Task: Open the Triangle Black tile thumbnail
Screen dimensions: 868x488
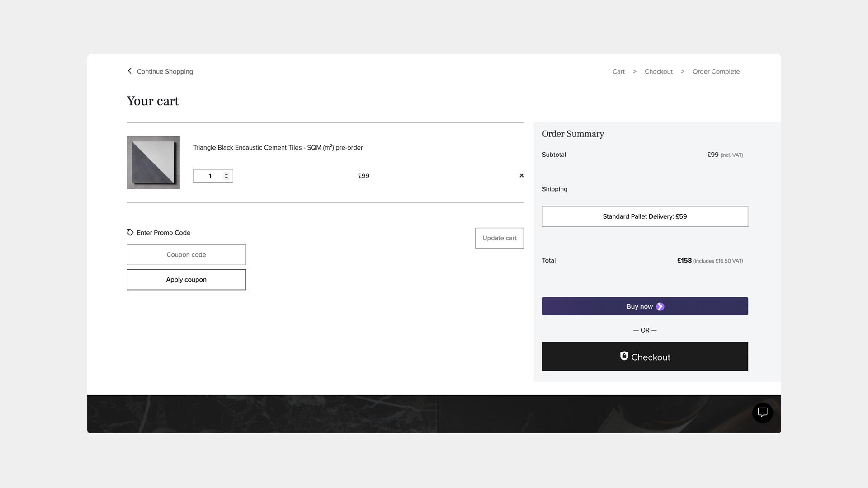Action: [153, 163]
